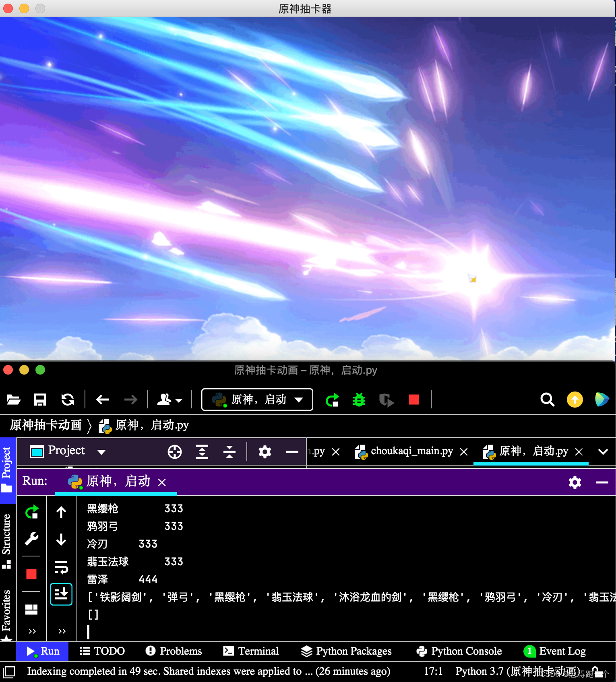Run with coverage shield icon
This screenshot has height=682, width=616.
387,400
